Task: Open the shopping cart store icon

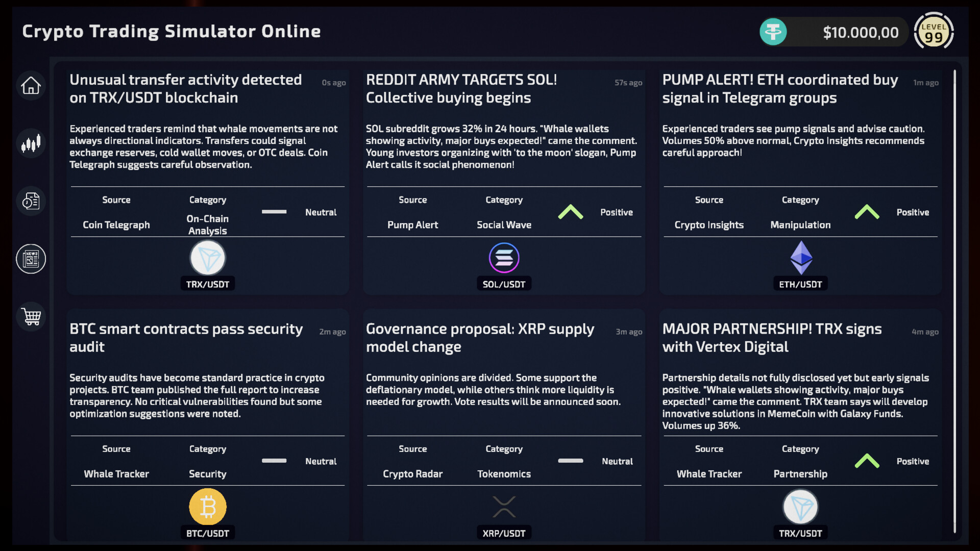Action: tap(31, 316)
